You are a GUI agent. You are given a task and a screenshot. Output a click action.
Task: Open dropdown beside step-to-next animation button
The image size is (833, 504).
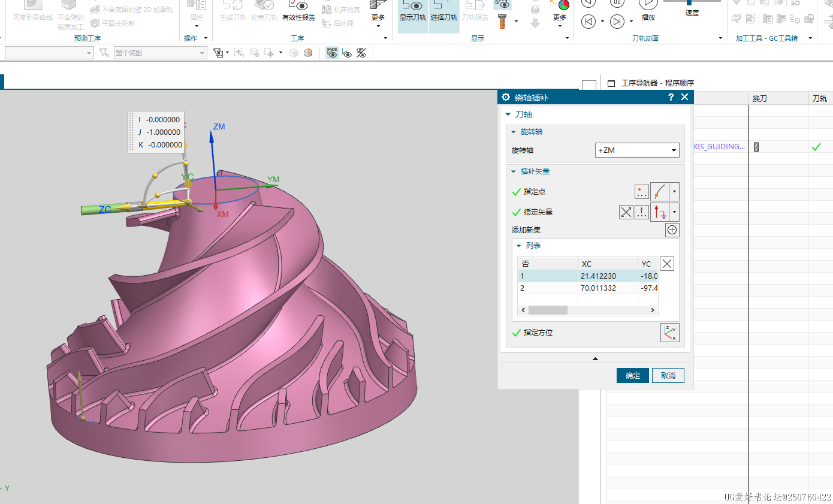(631, 22)
